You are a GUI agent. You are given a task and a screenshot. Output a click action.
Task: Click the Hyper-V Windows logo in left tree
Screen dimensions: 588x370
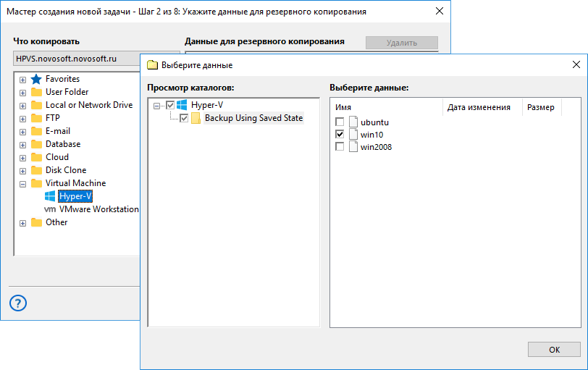coord(50,196)
